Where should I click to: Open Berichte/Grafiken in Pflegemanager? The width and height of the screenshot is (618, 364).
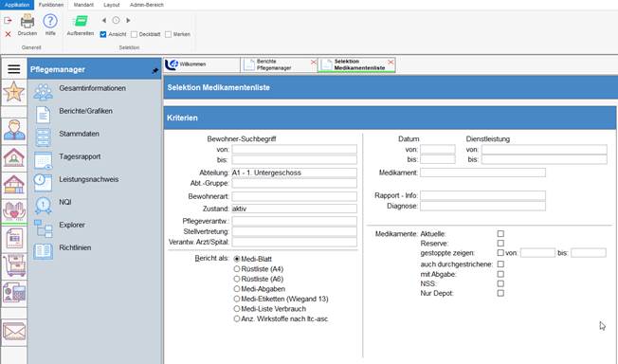click(x=85, y=111)
